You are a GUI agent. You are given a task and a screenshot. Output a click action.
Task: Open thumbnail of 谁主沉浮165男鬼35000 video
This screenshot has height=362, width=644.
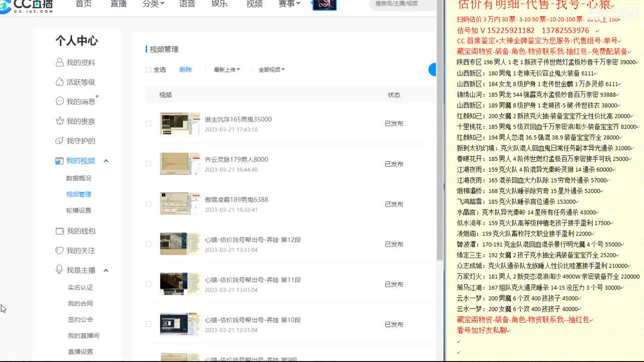click(180, 124)
